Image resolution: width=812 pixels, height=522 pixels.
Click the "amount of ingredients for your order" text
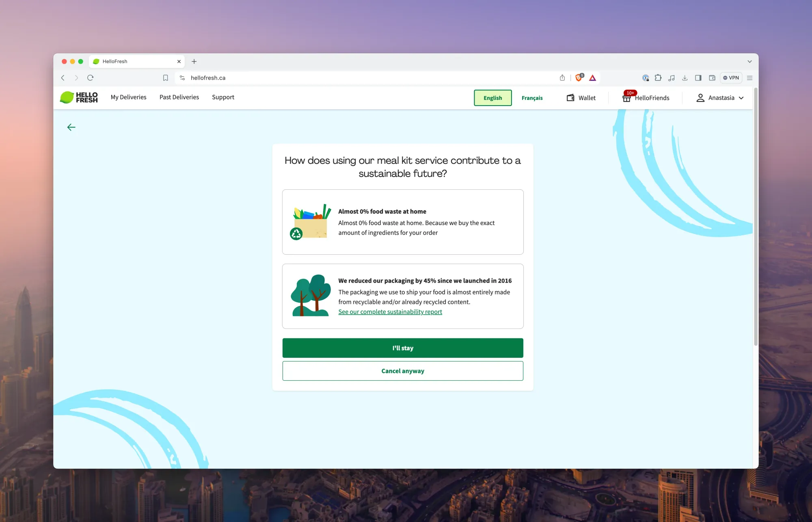coord(388,233)
